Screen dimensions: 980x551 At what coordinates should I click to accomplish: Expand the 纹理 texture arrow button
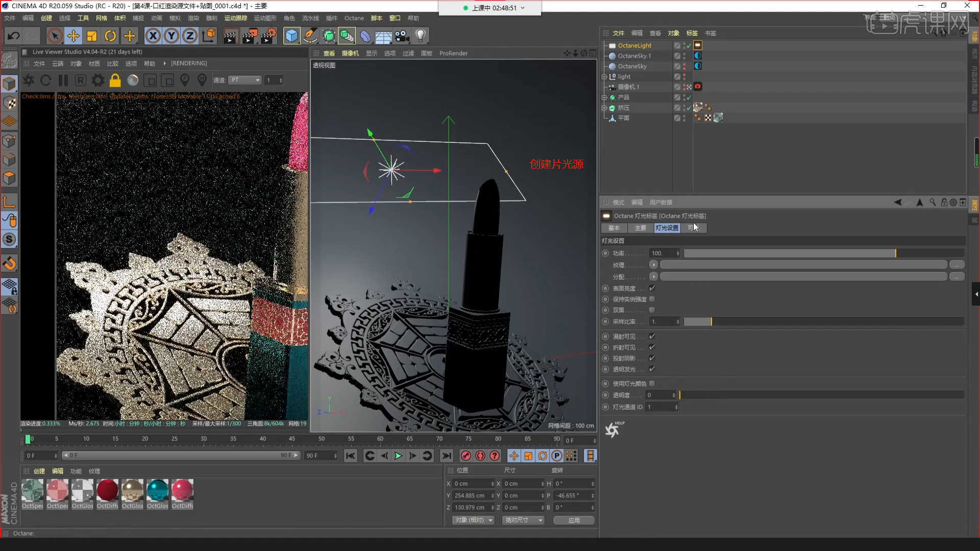[x=653, y=265]
